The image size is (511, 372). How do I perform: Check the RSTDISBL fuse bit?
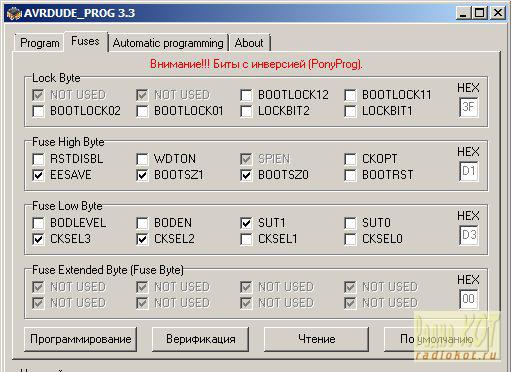click(38, 159)
